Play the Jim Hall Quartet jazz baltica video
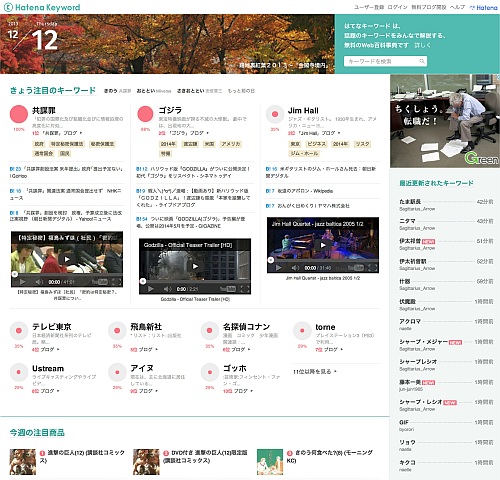The width and height of the screenshot is (500, 480). point(323,245)
